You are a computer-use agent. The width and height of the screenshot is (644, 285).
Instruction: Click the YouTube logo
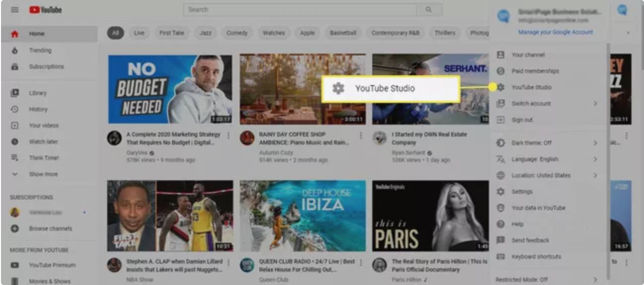(x=45, y=10)
